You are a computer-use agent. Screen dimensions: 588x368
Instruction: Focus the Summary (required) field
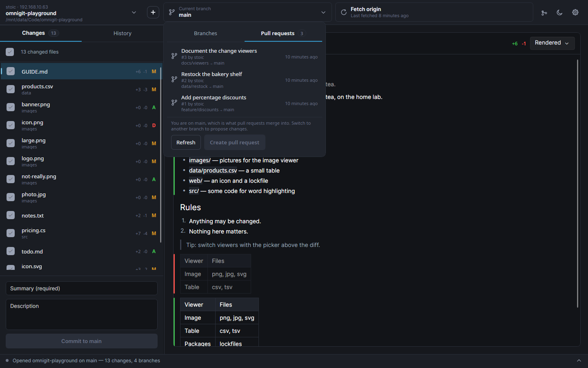coord(82,288)
